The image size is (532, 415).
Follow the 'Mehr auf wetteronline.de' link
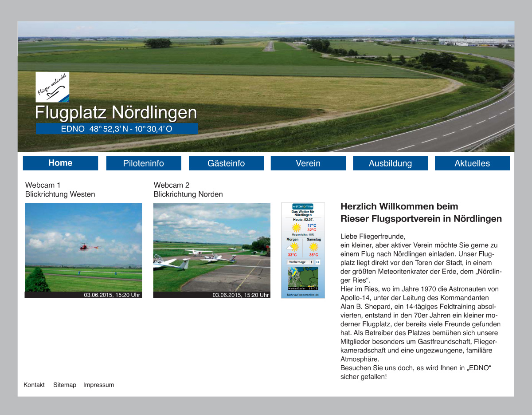point(303,295)
